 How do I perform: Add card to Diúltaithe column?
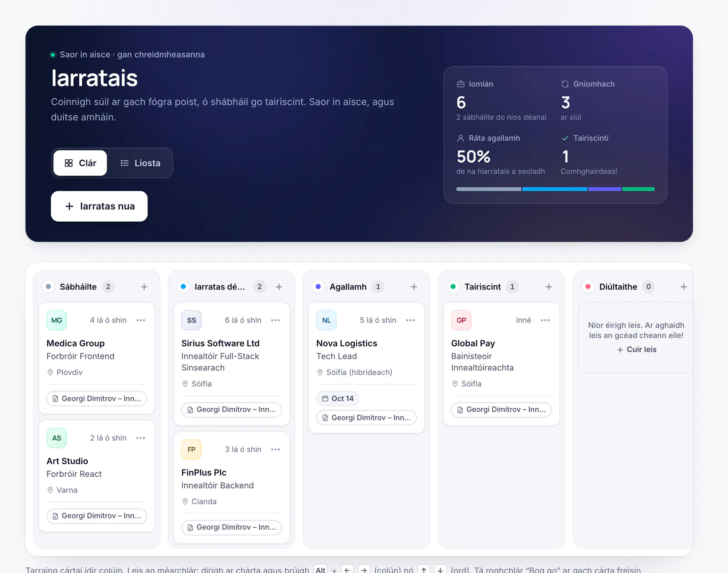[x=683, y=287]
